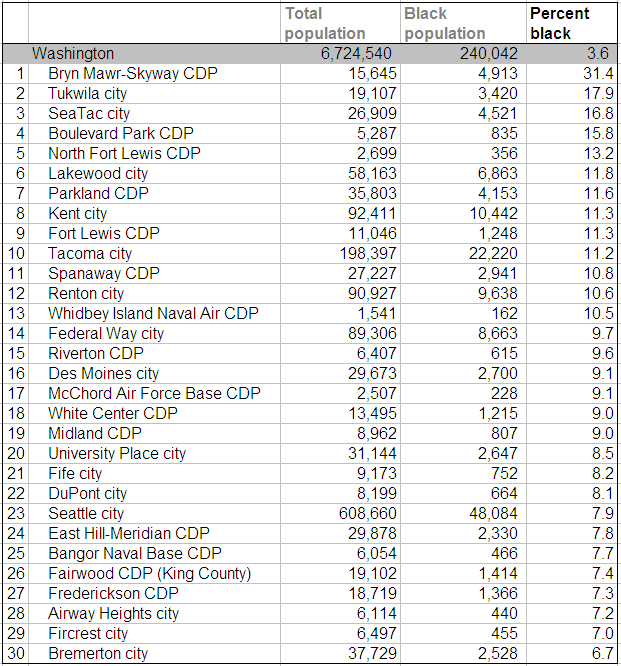
Task: Select the 'Boulevard Park CDP' cell
Action: [x=154, y=133]
